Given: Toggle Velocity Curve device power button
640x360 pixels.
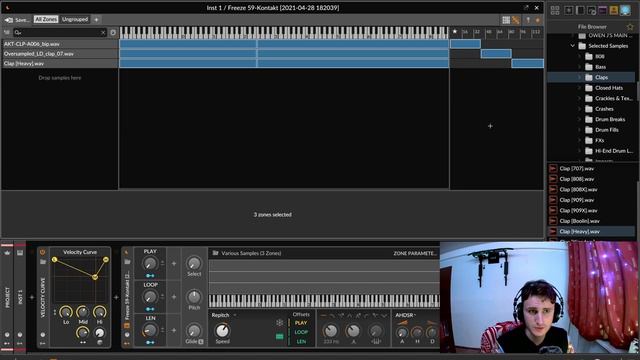Looking at the screenshot, I should pyautogui.click(x=42, y=252).
